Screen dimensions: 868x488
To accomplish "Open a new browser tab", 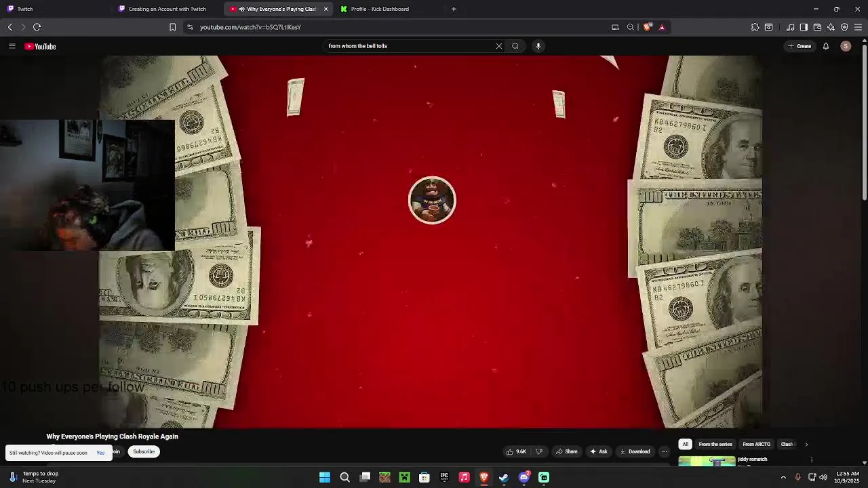I will tap(454, 9).
